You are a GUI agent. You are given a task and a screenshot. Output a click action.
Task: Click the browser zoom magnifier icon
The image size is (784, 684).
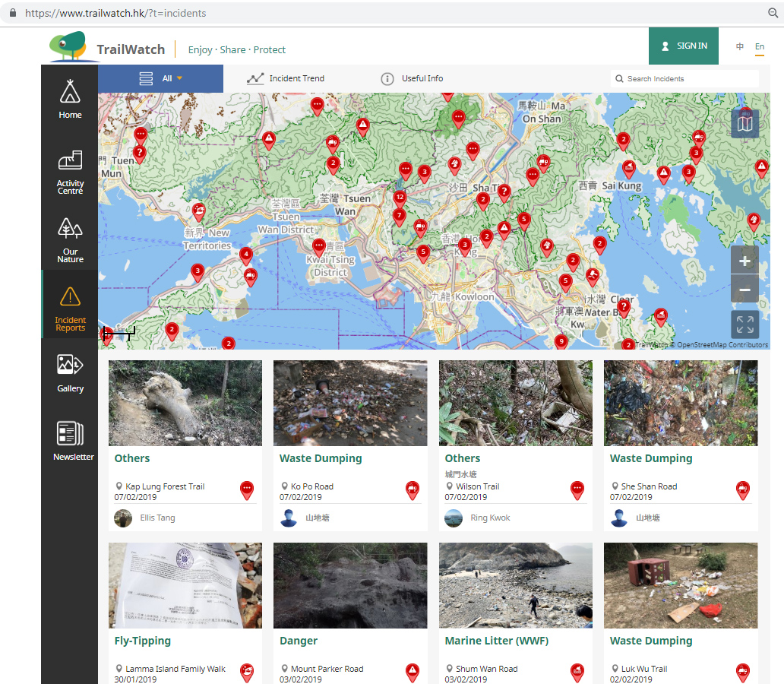point(773,13)
